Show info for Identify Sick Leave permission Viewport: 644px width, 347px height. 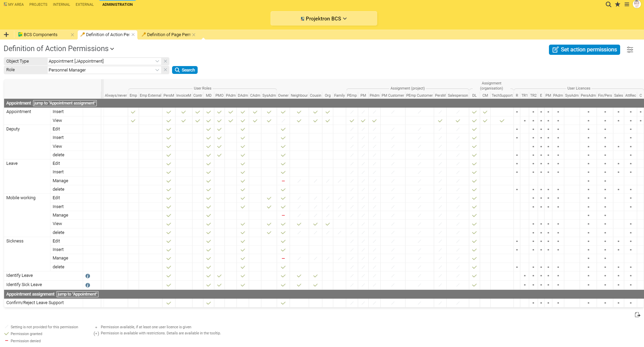point(88,285)
